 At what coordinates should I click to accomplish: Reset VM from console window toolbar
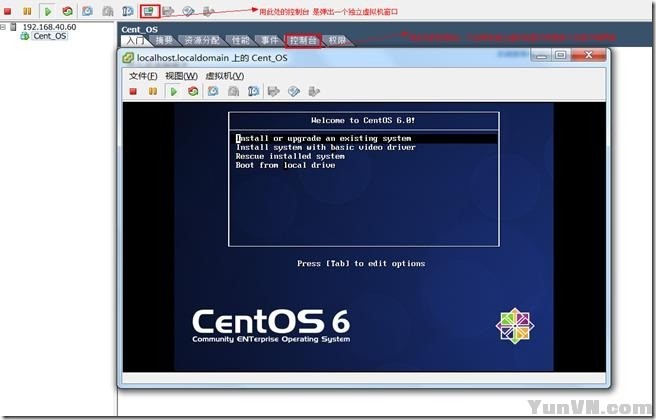point(193,91)
